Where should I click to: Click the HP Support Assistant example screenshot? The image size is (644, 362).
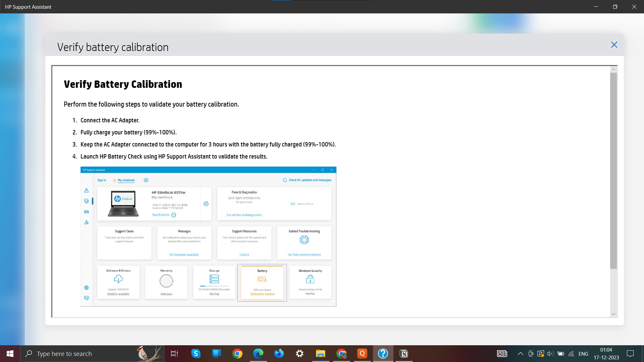[x=208, y=237]
